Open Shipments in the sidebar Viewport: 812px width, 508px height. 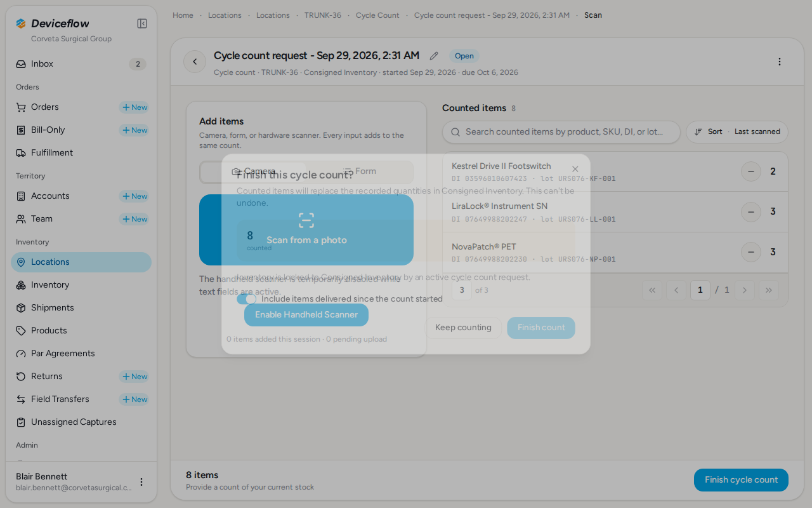pos(81,308)
